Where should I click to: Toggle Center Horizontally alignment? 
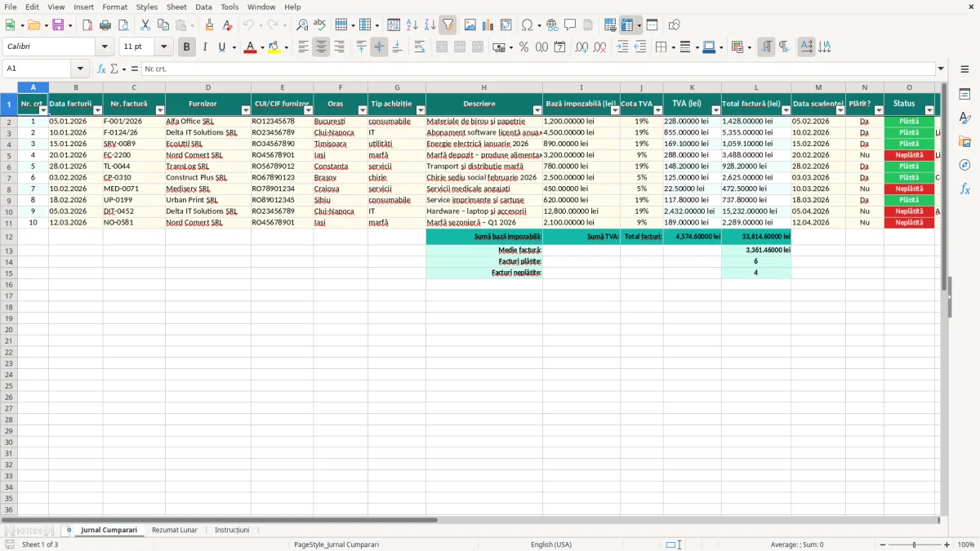click(x=321, y=47)
